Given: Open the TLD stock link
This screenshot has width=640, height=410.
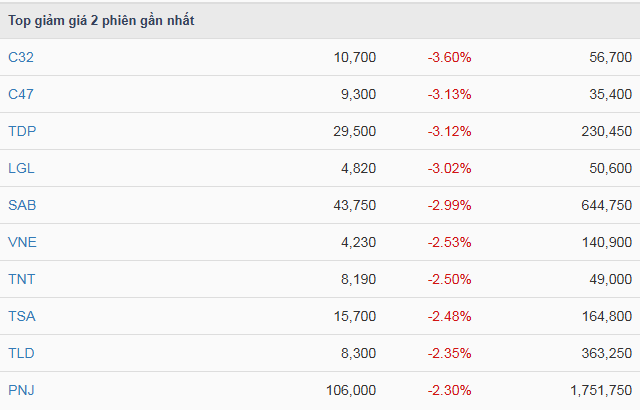Looking at the screenshot, I should coord(22,353).
